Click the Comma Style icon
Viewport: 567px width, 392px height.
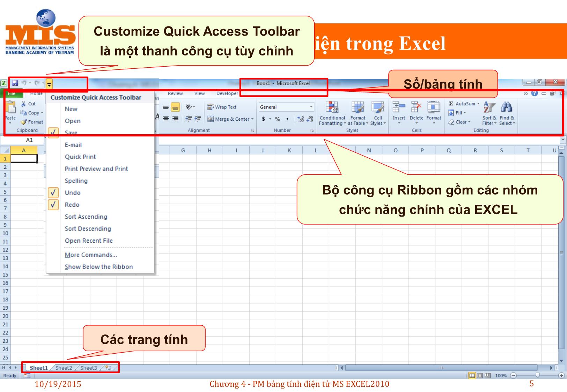[x=287, y=119]
